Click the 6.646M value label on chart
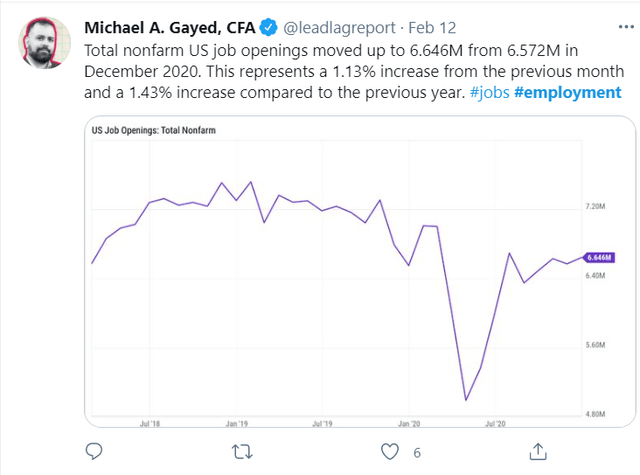This screenshot has width=640, height=475. [599, 257]
